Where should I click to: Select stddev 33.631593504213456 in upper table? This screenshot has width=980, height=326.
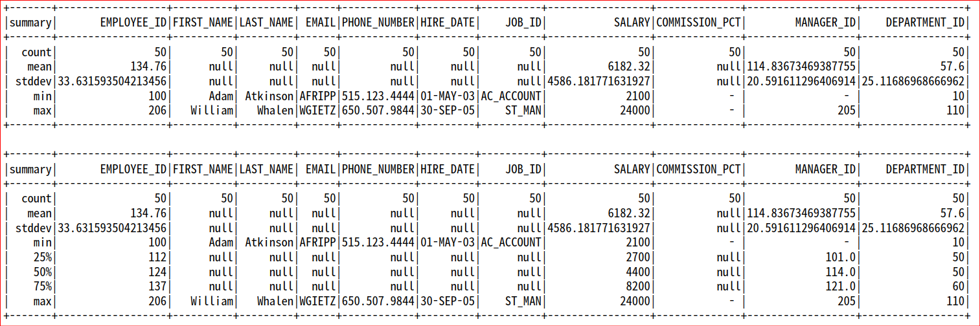pos(113,81)
